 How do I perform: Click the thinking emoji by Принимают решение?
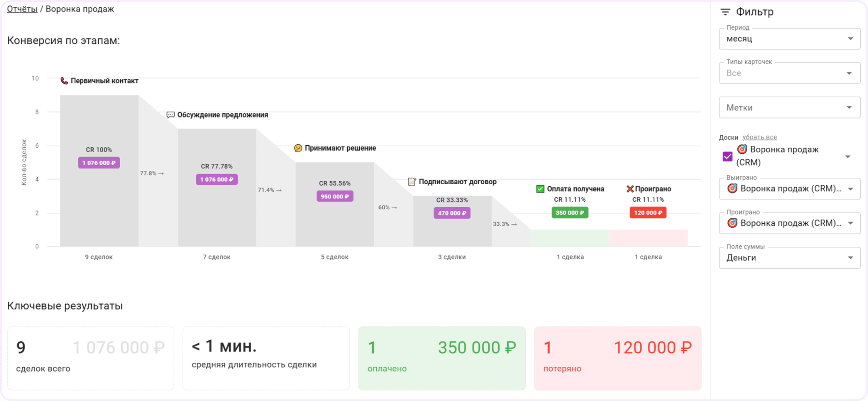[298, 148]
